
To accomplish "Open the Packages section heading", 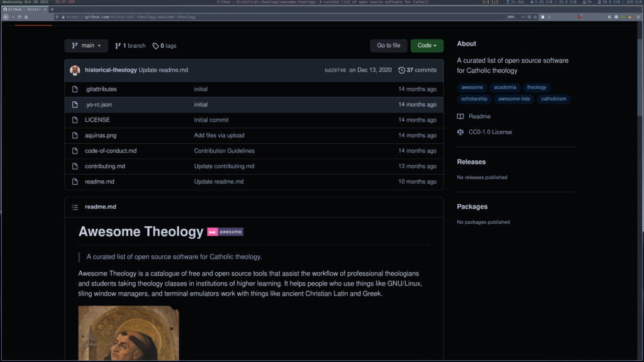I will coord(472,207).
